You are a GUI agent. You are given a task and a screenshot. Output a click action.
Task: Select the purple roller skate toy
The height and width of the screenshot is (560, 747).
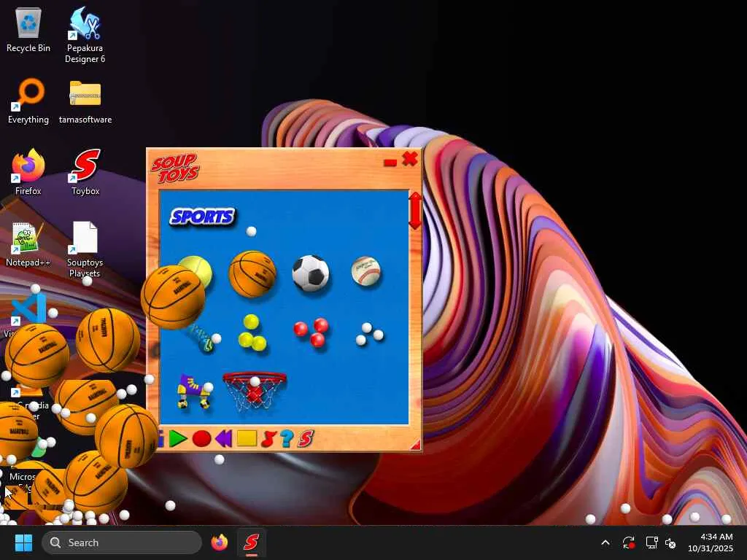click(194, 392)
